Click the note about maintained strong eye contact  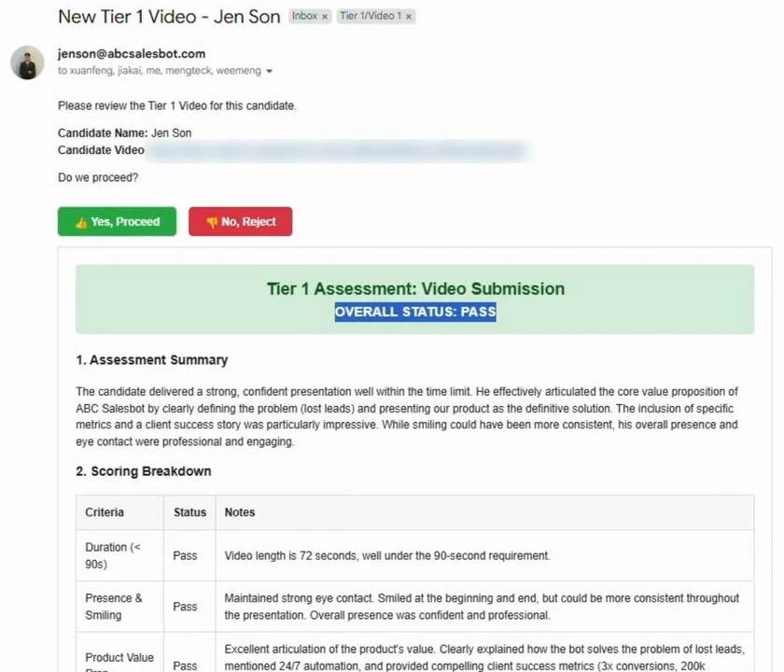pyautogui.click(x=482, y=607)
